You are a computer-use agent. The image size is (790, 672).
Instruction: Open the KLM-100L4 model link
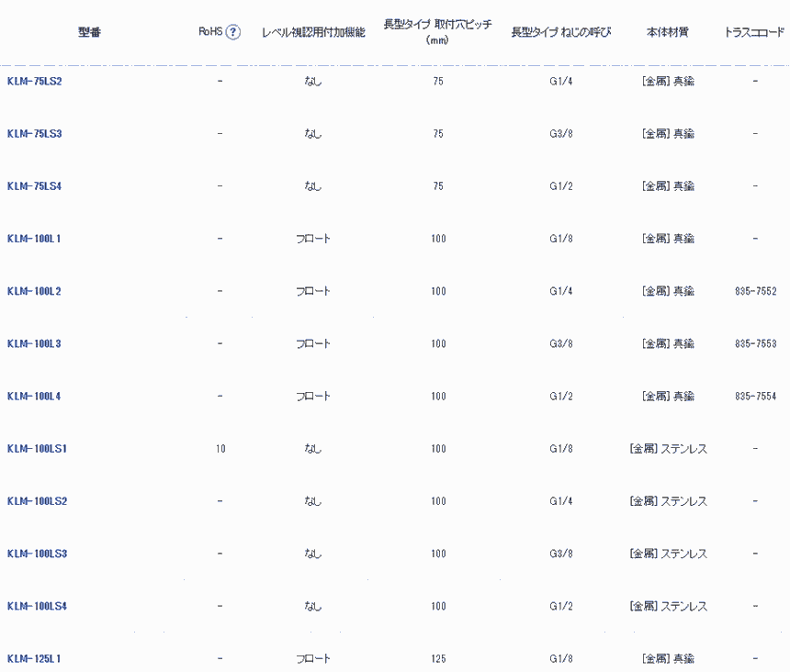[x=33, y=396]
